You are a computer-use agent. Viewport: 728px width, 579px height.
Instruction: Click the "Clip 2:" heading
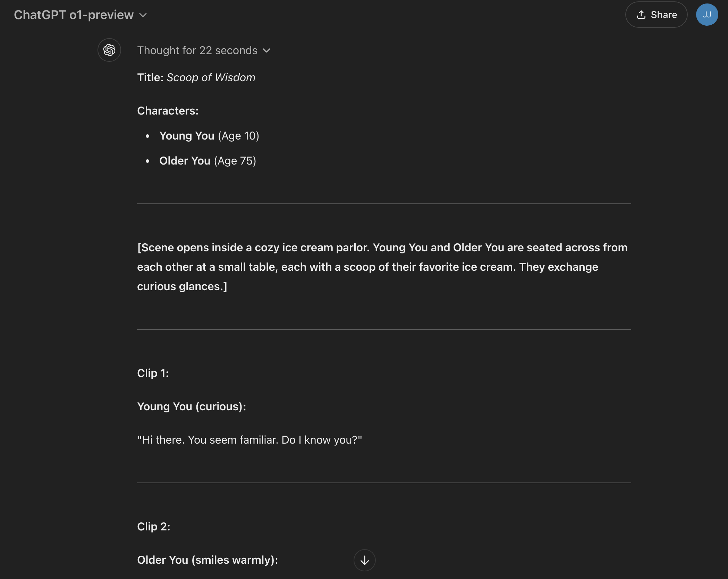(153, 527)
